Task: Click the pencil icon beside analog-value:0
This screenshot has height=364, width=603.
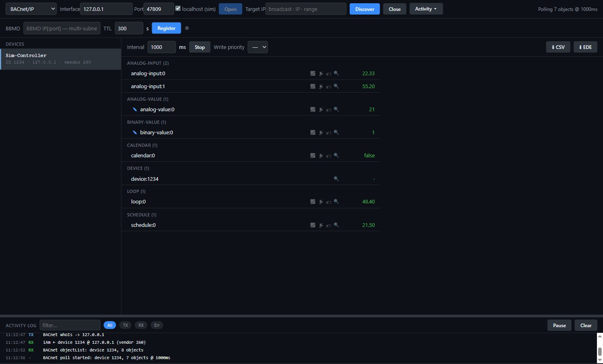Action: click(x=135, y=110)
